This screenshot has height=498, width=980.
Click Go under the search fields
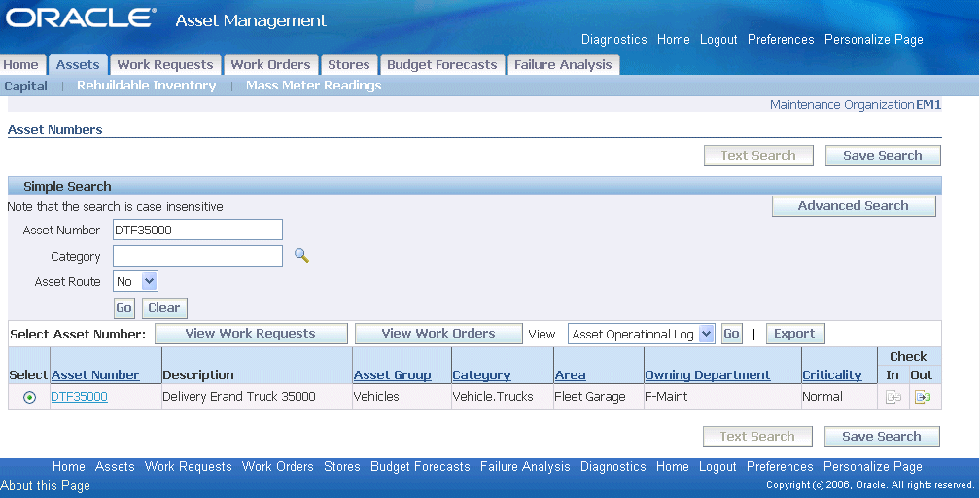coord(123,307)
